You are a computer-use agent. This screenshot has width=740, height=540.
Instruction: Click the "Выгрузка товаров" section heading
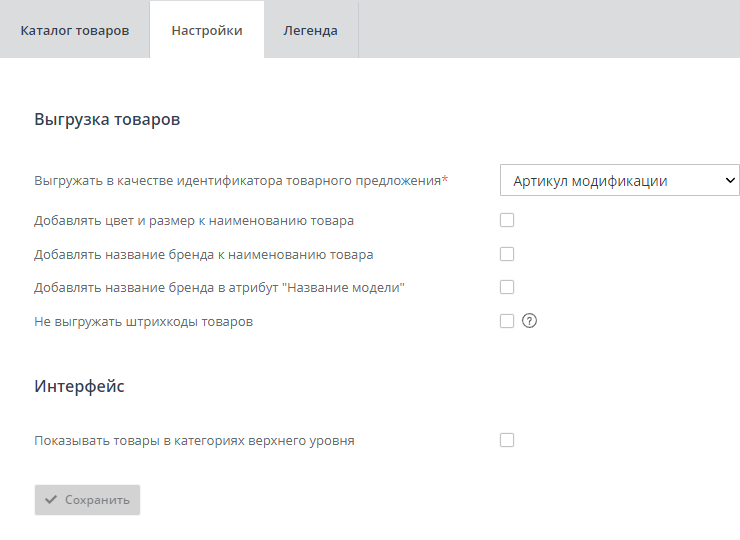[x=107, y=119]
